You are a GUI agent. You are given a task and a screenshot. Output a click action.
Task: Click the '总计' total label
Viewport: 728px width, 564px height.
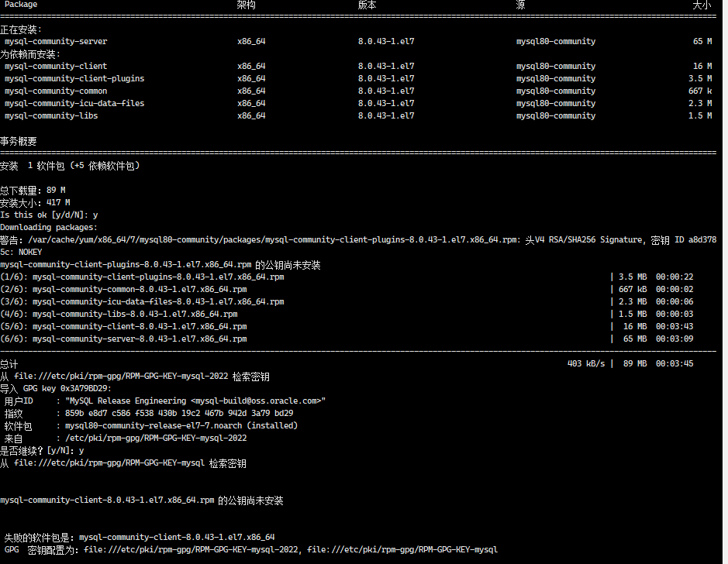(x=9, y=364)
